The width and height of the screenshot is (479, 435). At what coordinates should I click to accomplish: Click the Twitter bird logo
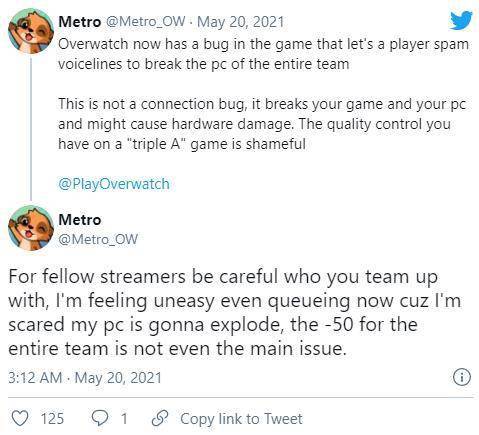(461, 20)
